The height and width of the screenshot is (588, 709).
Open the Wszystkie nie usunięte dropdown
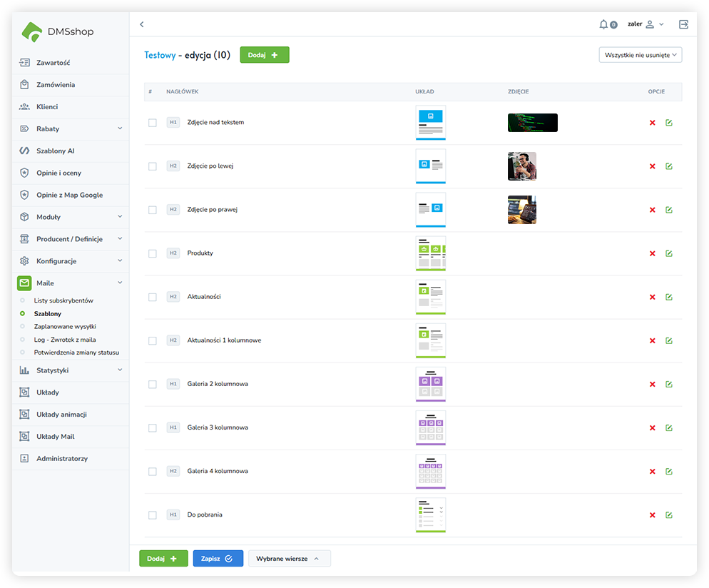point(640,55)
